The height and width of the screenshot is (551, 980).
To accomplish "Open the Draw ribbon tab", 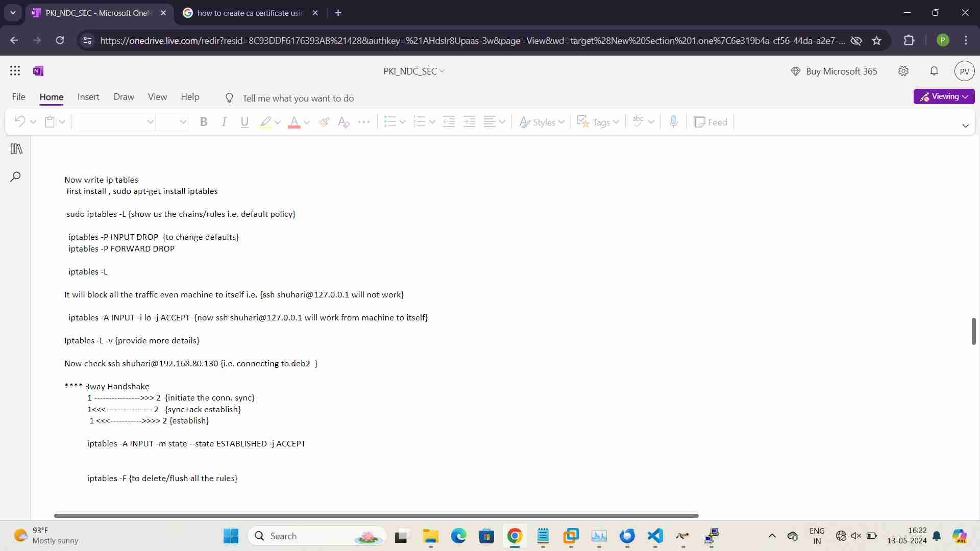I will [x=124, y=97].
